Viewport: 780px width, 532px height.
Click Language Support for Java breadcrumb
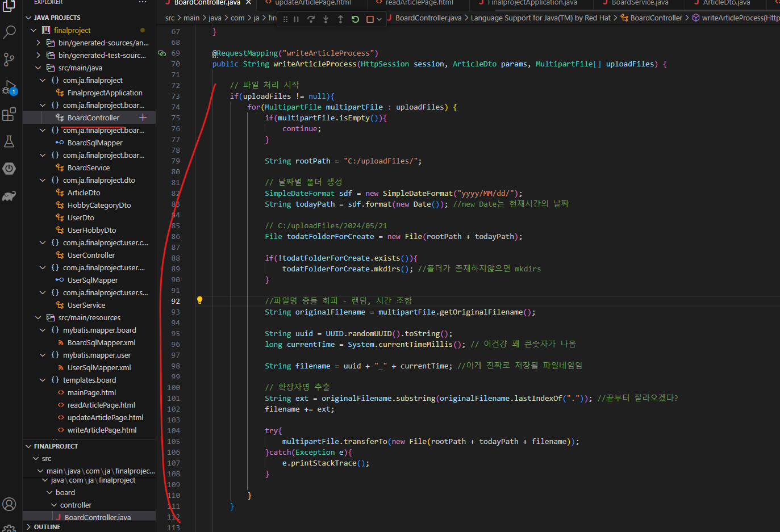click(540, 18)
